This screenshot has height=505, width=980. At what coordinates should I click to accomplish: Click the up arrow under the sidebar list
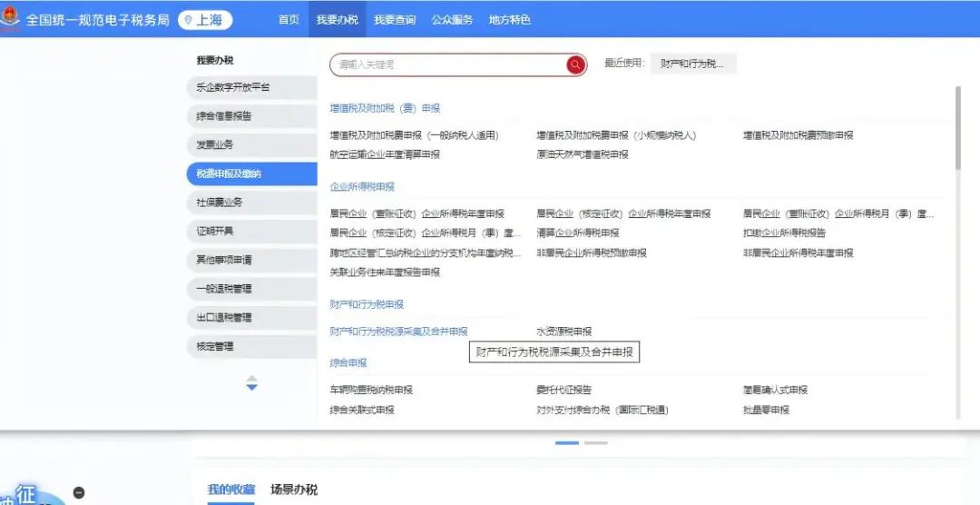(252, 378)
